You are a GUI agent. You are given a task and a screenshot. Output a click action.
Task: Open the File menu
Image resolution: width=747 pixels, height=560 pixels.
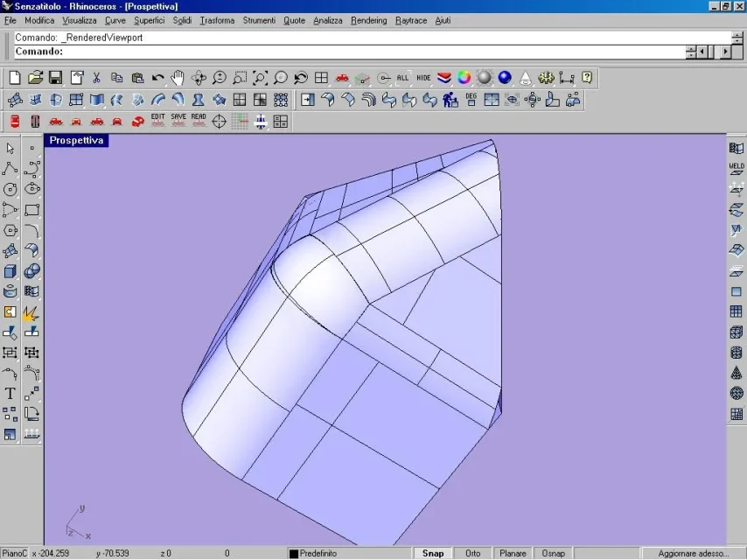(x=10, y=20)
